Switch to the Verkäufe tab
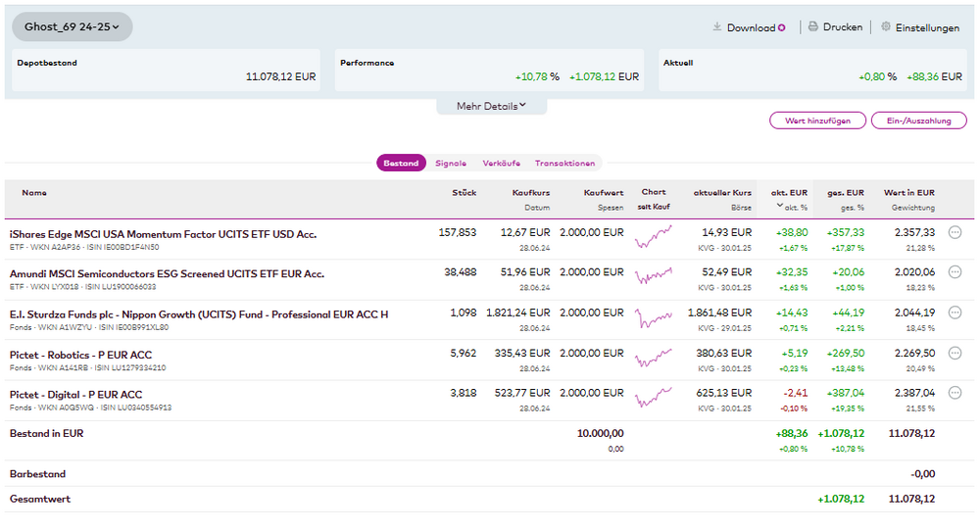 point(501,164)
